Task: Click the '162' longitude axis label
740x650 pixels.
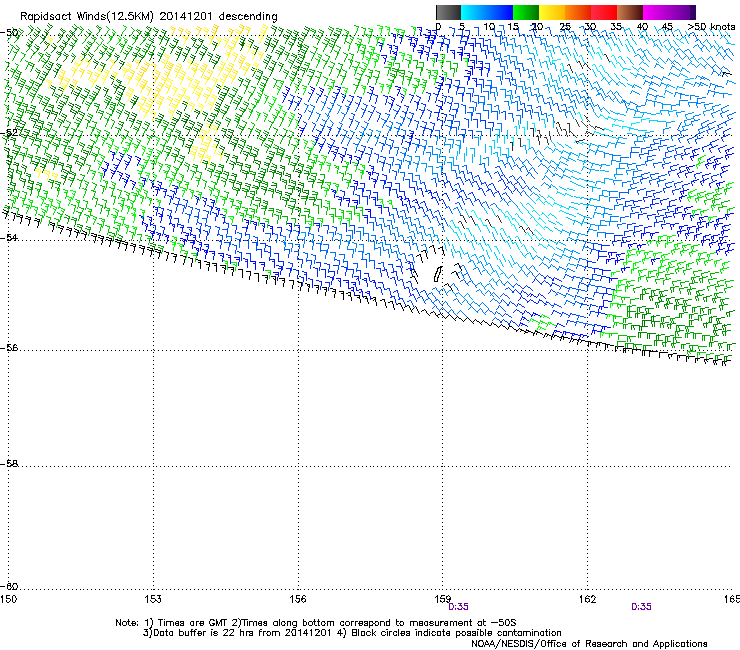Action: point(587,599)
